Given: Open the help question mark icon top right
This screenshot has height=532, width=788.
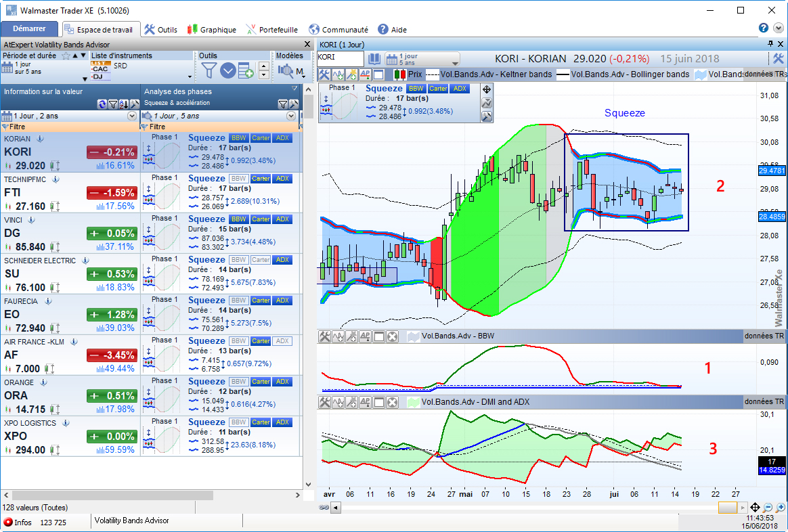Looking at the screenshot, I should [764, 28].
